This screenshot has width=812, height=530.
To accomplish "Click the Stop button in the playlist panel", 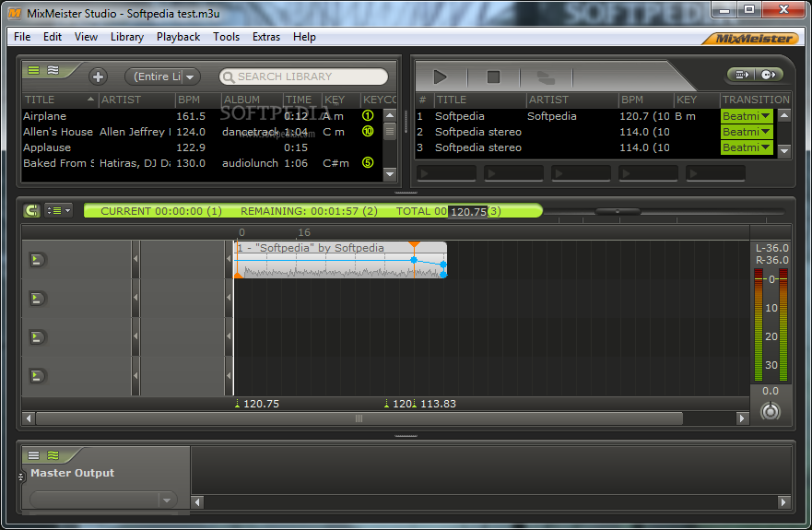I will 493,77.
